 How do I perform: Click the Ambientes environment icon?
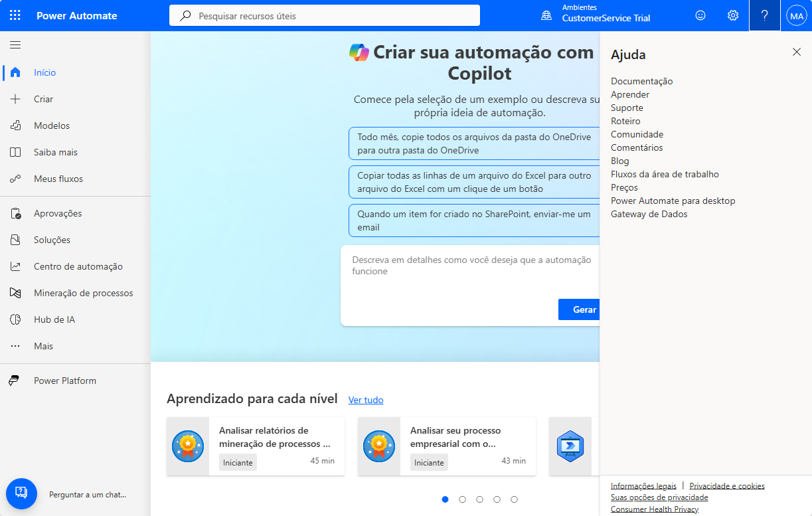546,15
